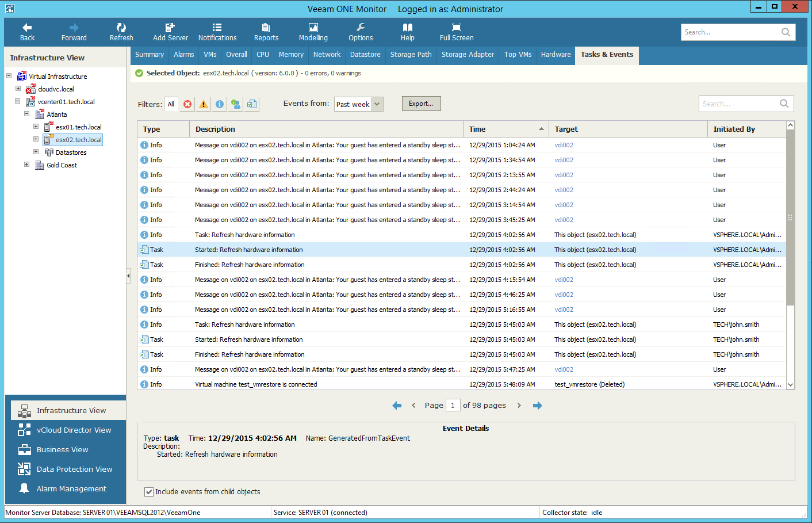Expand the esx02.tech.local host node
The width and height of the screenshot is (812, 523).
point(36,139)
